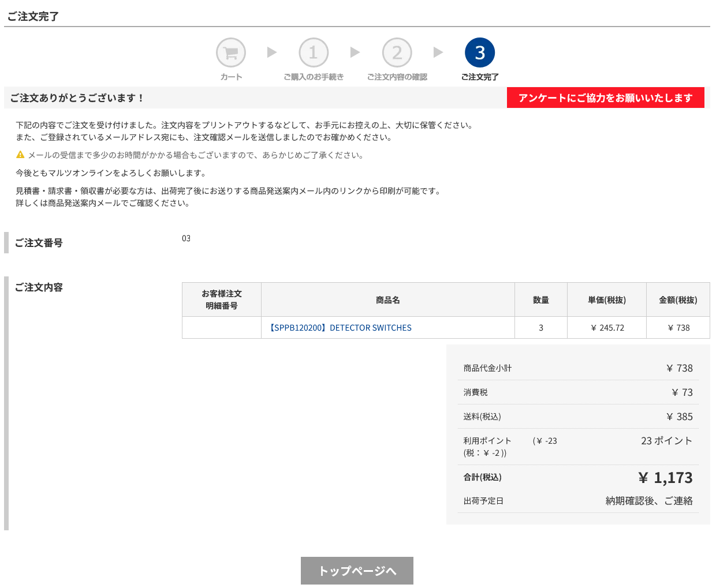Click the shopping cart step icon
Screen dimensions: 716x588
coord(231,53)
